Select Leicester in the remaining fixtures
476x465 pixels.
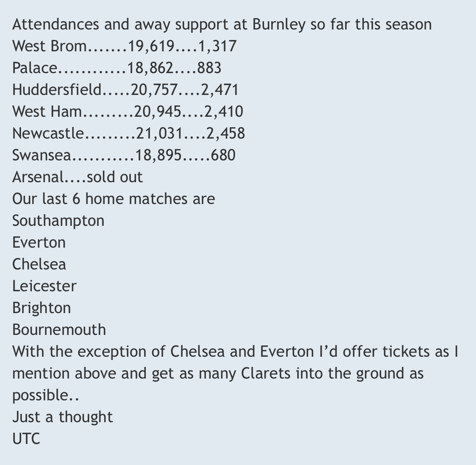pyautogui.click(x=44, y=286)
